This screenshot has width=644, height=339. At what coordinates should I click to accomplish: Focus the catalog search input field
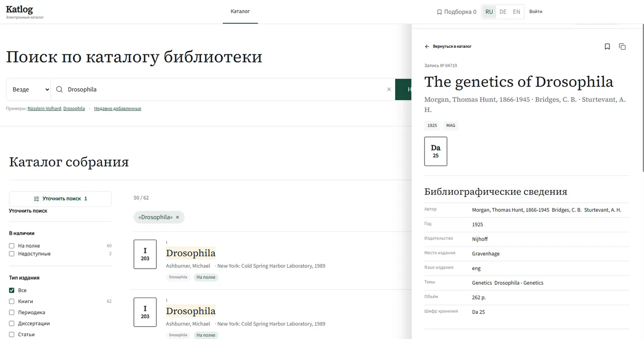(225, 90)
